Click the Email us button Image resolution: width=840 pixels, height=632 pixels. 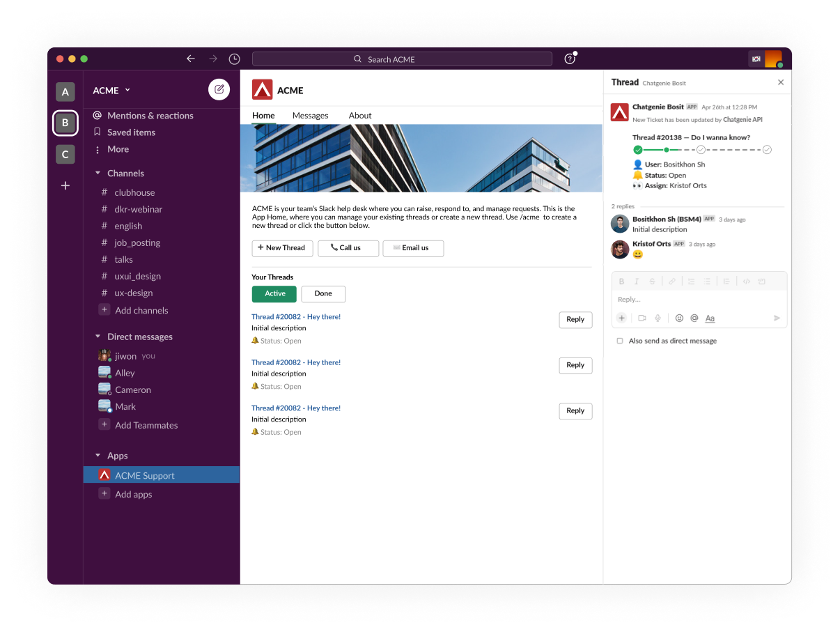[x=413, y=248]
